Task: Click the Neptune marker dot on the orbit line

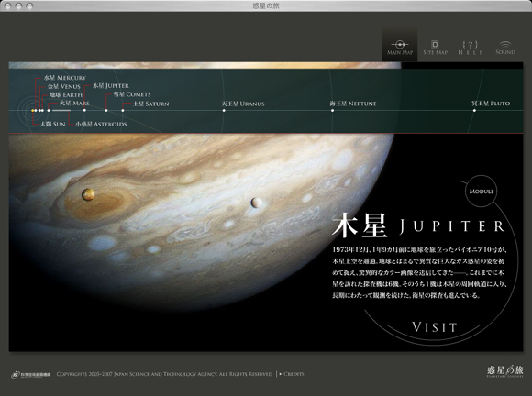Action: (332, 111)
